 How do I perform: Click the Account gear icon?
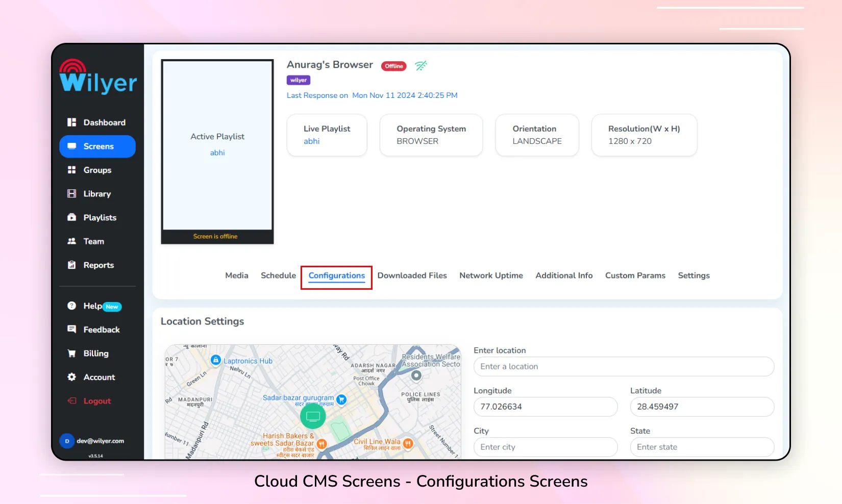(72, 377)
